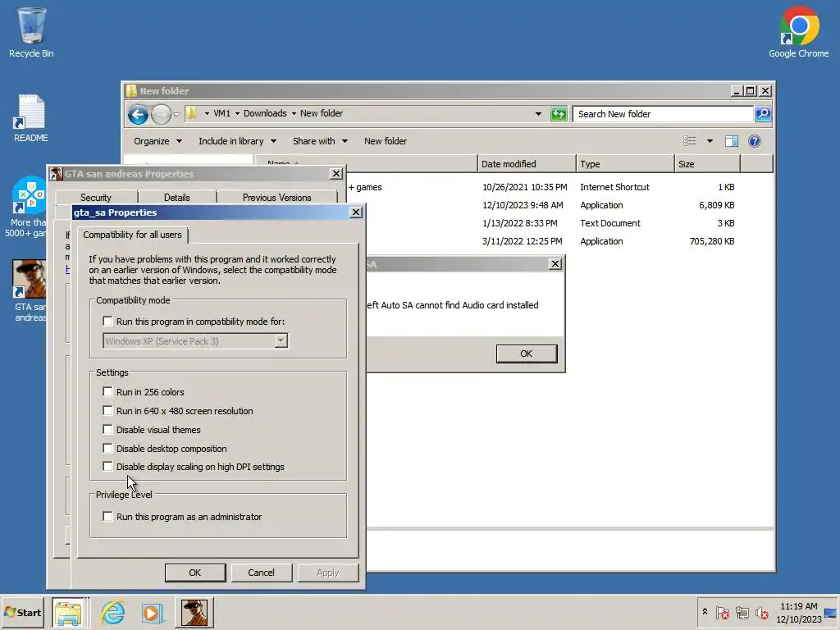Check Run in 256 colors

tap(107, 391)
